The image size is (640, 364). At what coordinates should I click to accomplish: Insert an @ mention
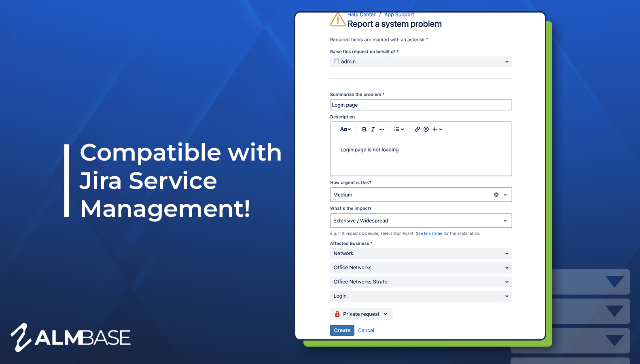click(426, 129)
